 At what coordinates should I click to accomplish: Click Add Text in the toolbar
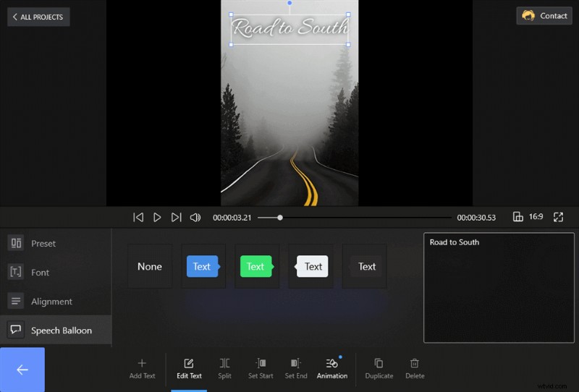click(x=142, y=369)
